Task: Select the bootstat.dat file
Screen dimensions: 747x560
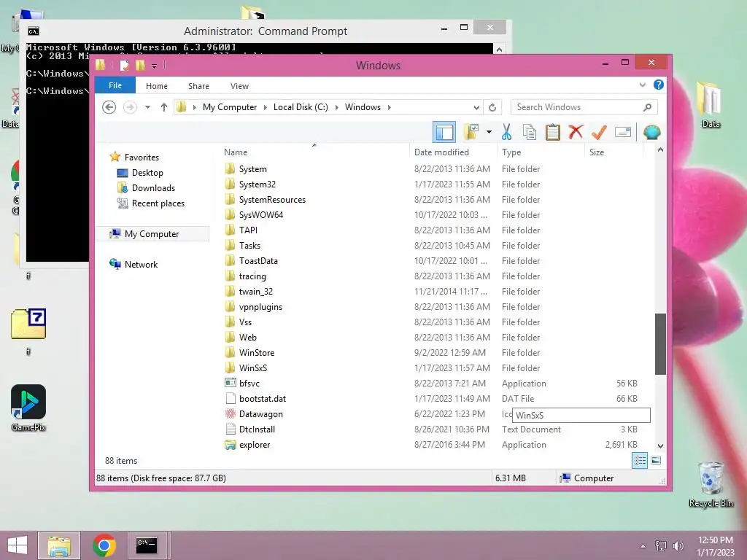Action: tap(263, 399)
